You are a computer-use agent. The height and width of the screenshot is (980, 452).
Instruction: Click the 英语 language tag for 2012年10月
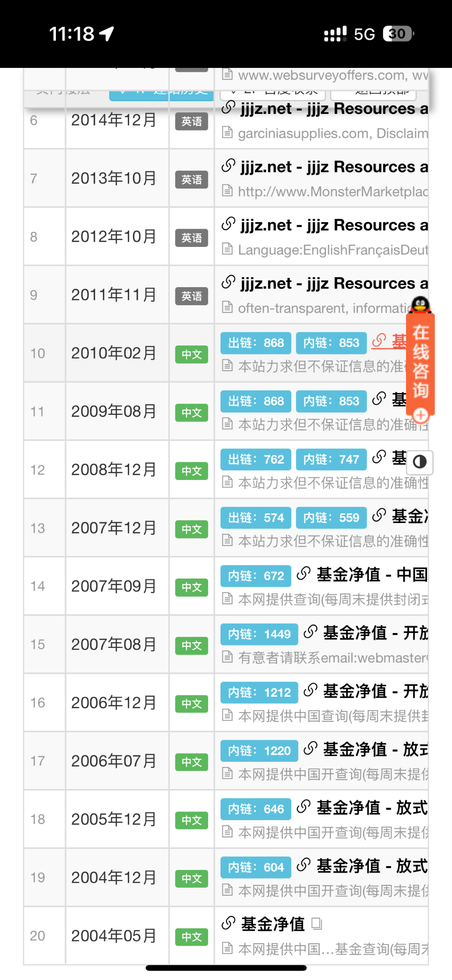point(191,238)
